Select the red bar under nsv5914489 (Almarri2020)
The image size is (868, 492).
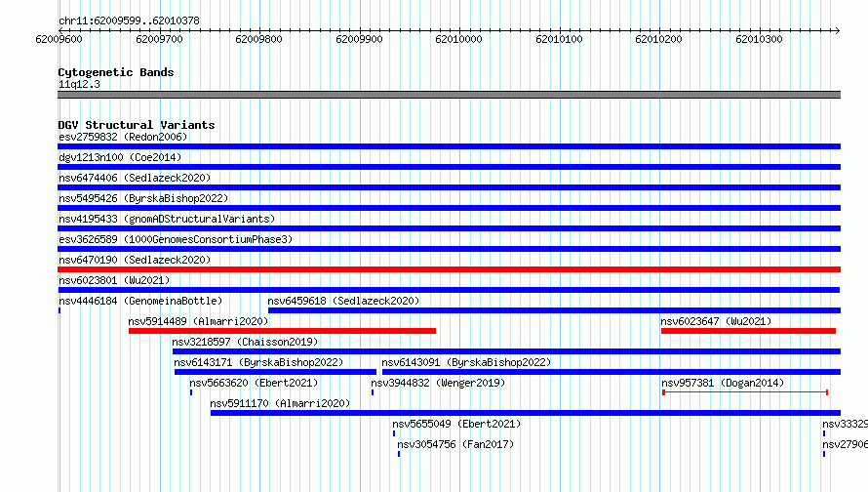tap(282, 331)
